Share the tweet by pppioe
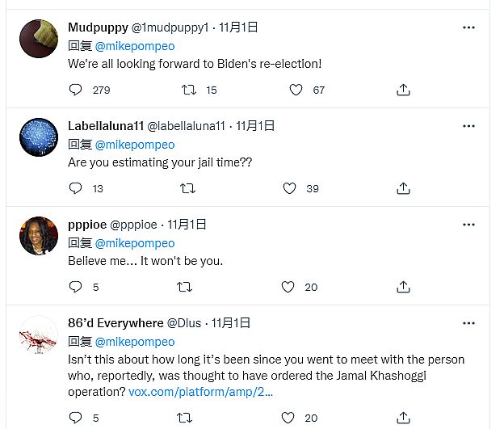The height and width of the screenshot is (429, 504). click(x=404, y=287)
